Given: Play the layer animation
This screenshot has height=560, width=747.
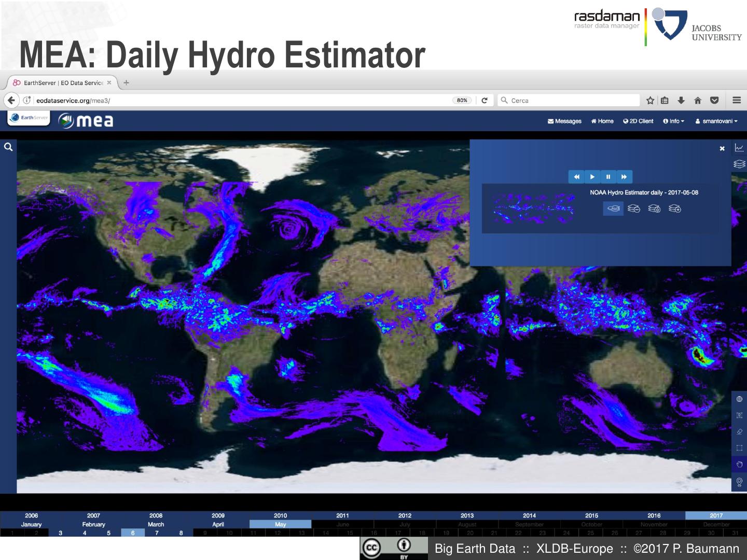Looking at the screenshot, I should tap(592, 177).
